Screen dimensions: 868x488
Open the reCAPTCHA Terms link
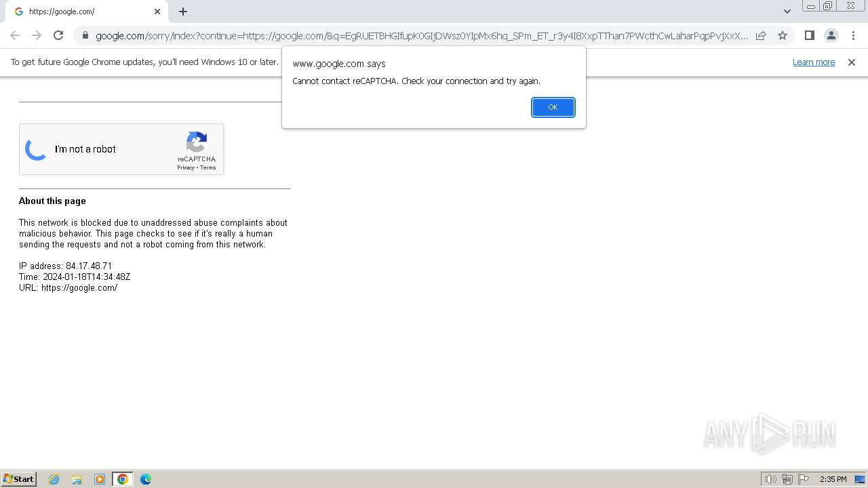[x=208, y=167]
